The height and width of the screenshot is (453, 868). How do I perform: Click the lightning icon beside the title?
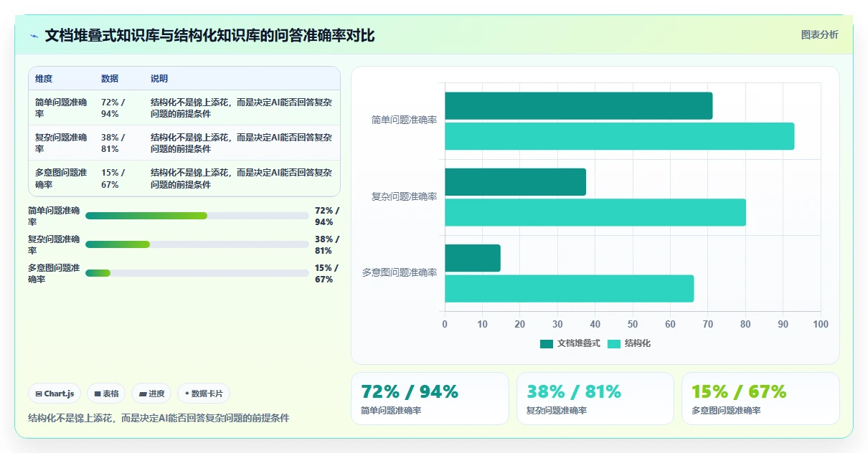click(34, 36)
